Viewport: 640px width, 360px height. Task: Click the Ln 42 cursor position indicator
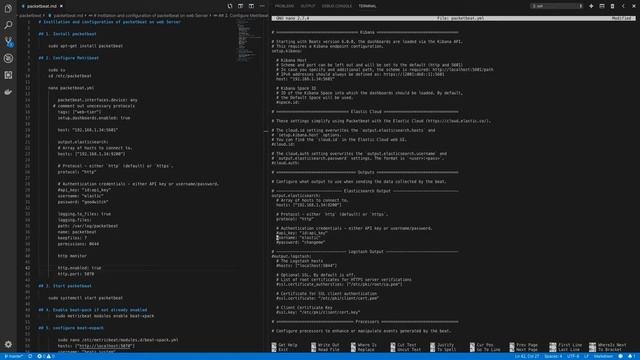(527, 356)
